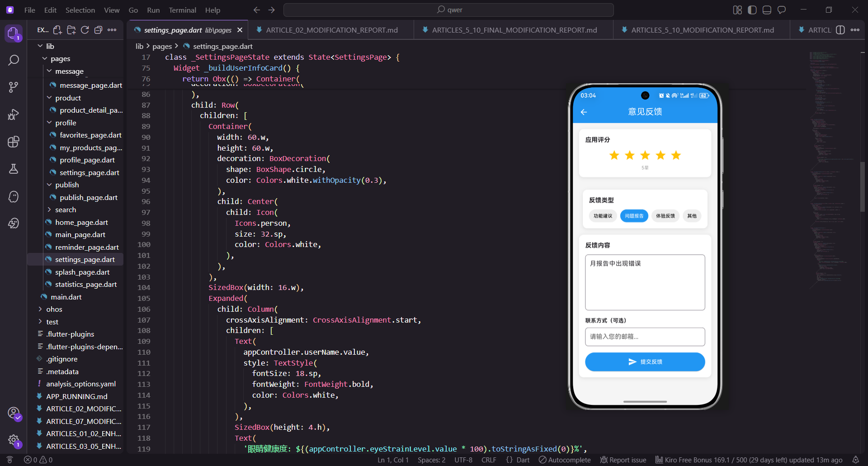This screenshot has width=868, height=466.
Task: Collapse the lib folder
Action: [50, 46]
